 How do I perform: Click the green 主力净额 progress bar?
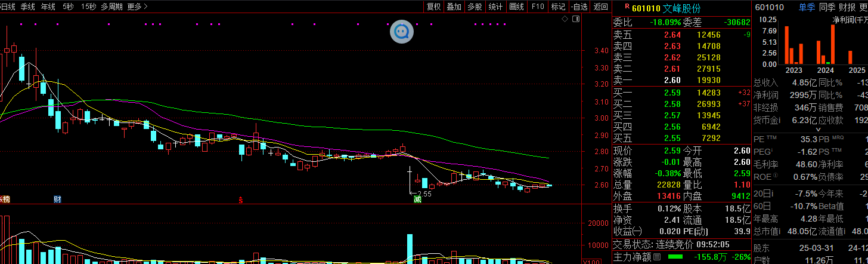click(675, 257)
